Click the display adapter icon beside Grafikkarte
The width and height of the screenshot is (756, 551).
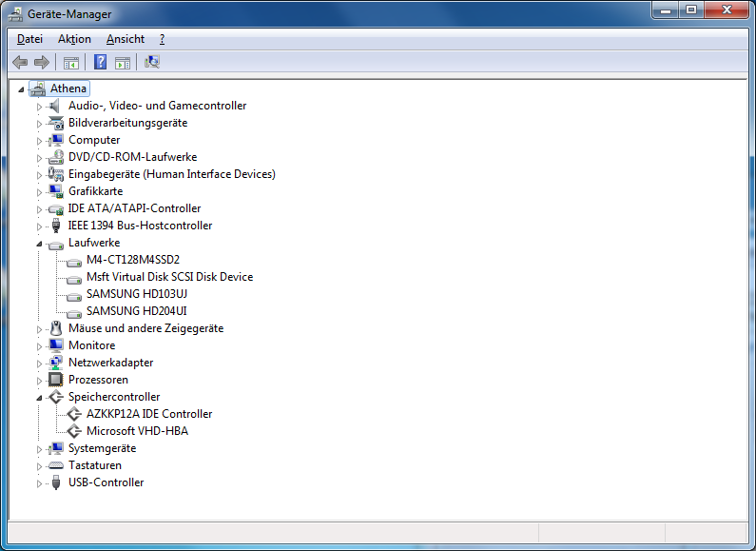click(56, 191)
